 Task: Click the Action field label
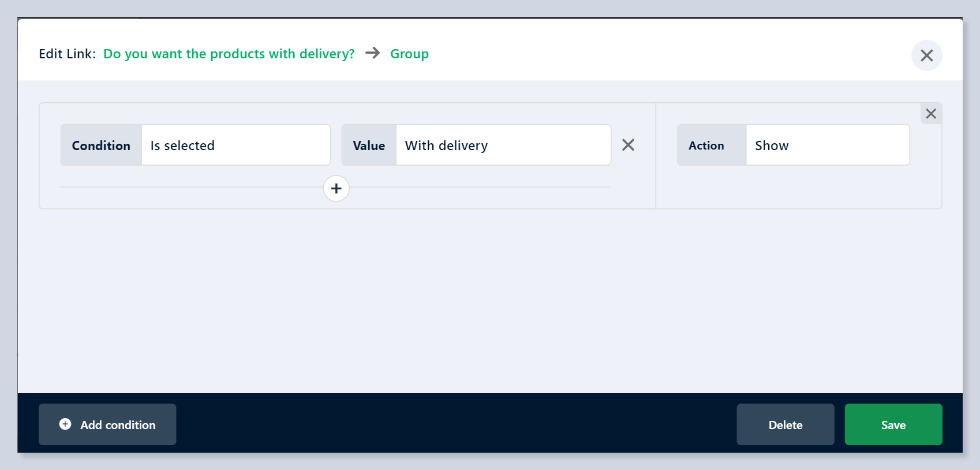pos(706,146)
